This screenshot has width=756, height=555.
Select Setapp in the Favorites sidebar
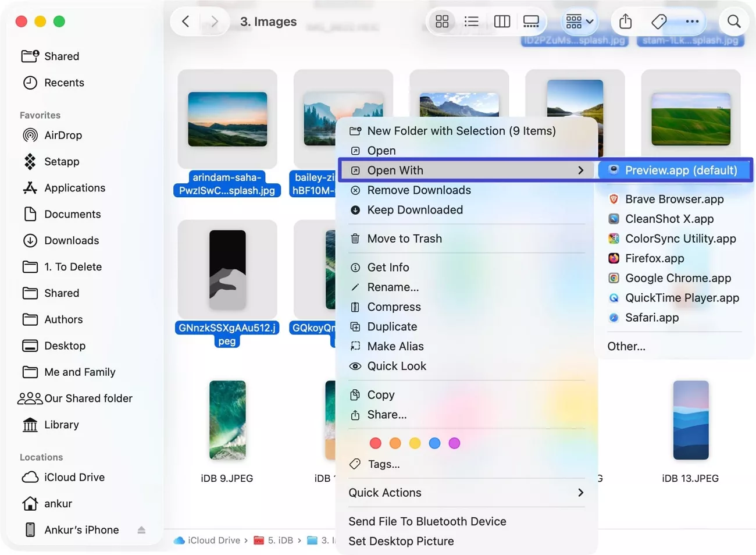point(60,161)
